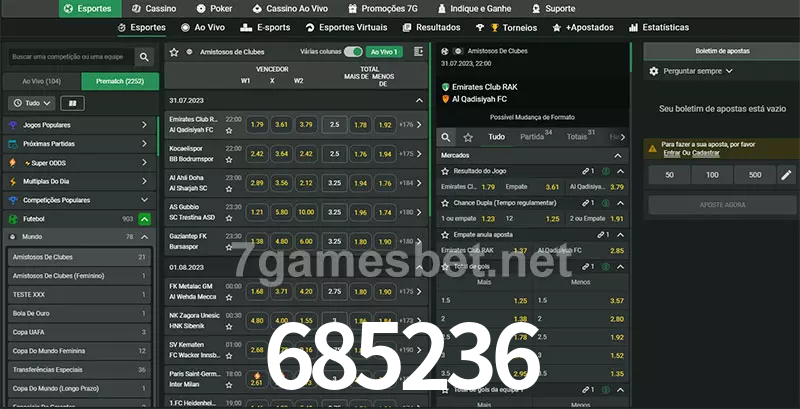Toggle the Várias colunas switch
The width and height of the screenshot is (800, 409).
click(353, 51)
